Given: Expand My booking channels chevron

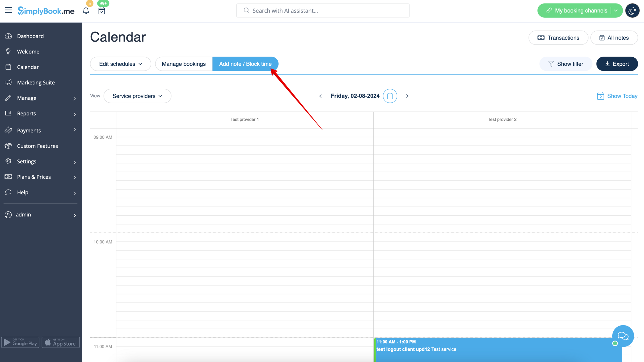Looking at the screenshot, I should 616,10.
